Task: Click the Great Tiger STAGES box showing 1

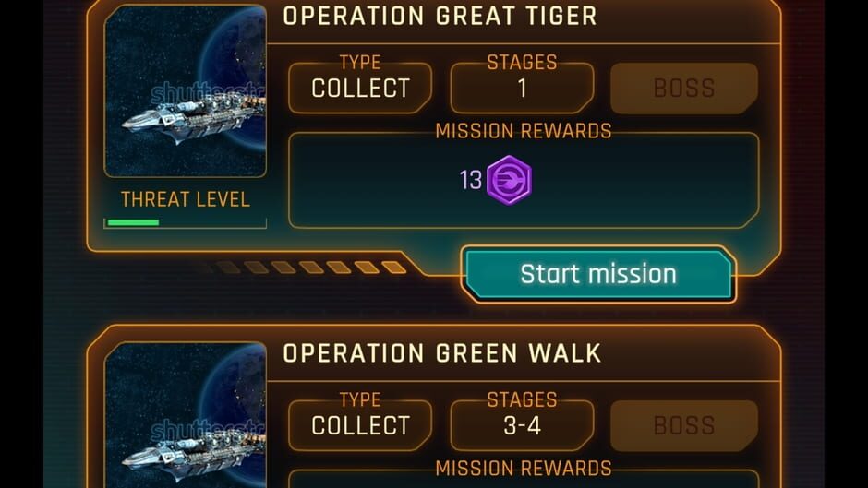Action: 522,88
